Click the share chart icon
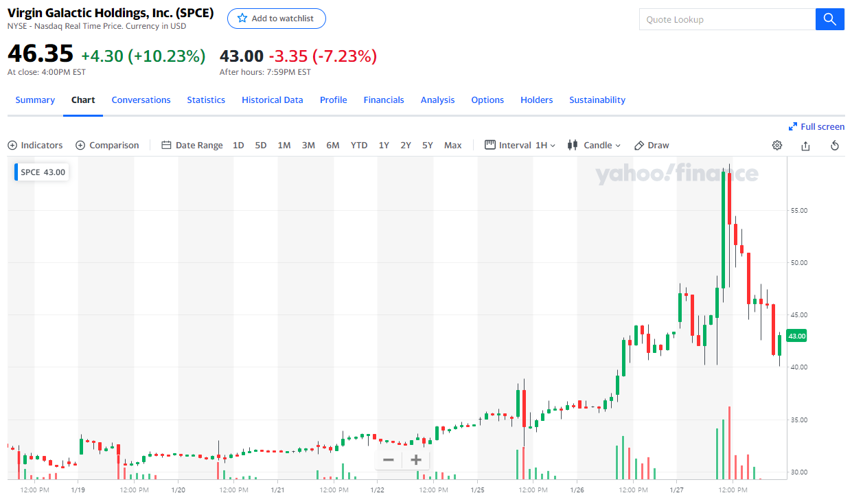852x504 pixels. point(806,146)
